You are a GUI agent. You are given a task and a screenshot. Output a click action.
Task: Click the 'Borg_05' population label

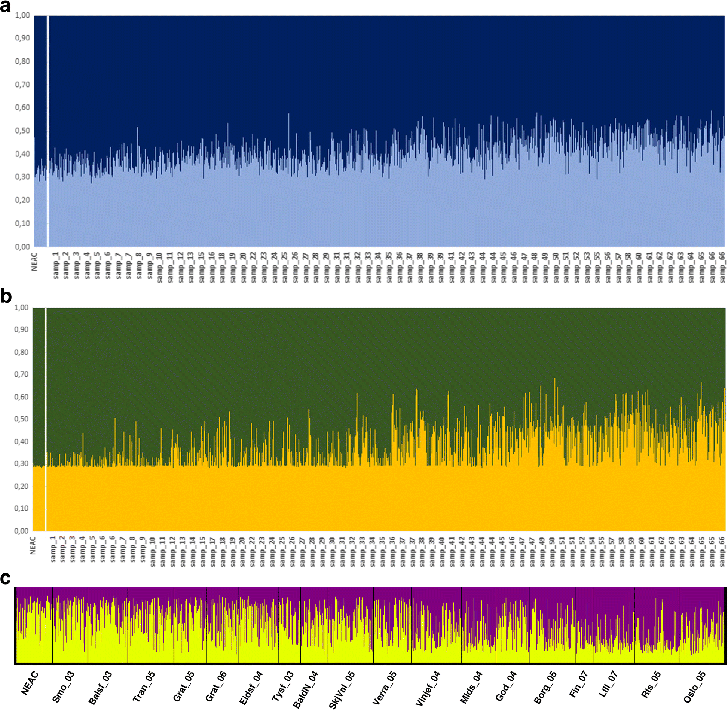click(x=545, y=687)
